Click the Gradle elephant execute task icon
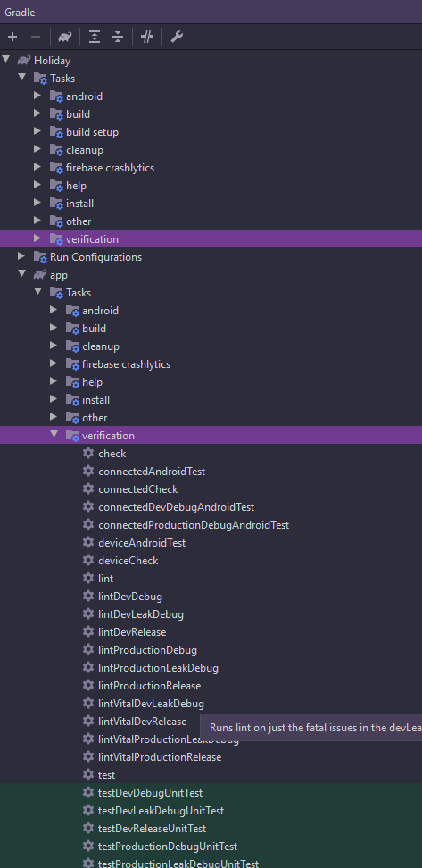 tap(65, 38)
